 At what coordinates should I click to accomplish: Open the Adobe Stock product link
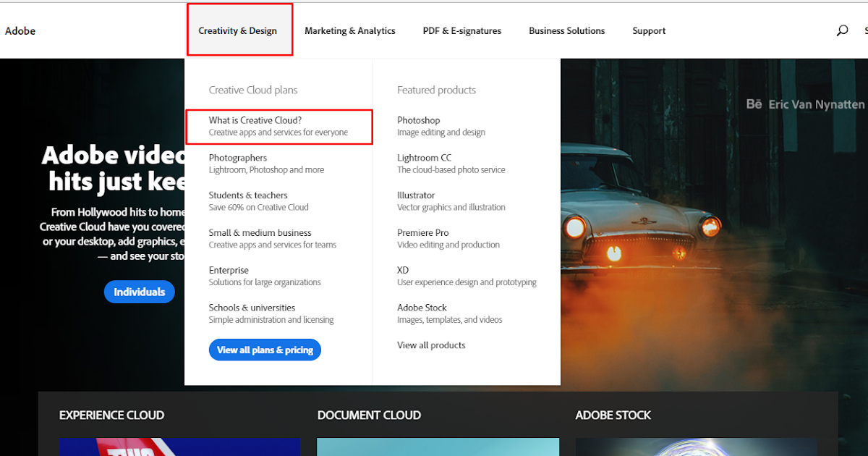click(x=450, y=313)
